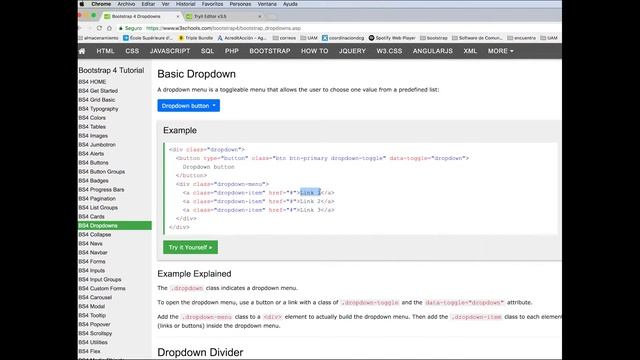Open BS4 Colors in the sidebar
640x360 pixels.
click(92, 118)
